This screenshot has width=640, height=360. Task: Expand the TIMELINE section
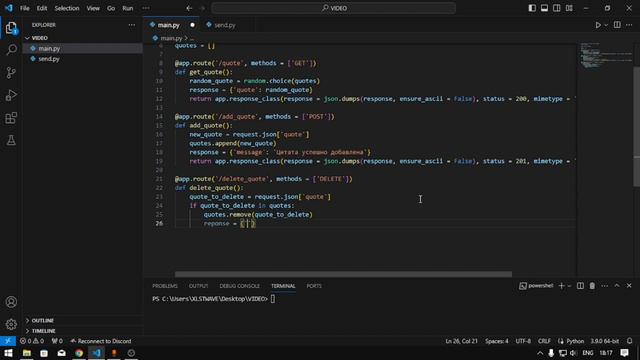coord(43,331)
